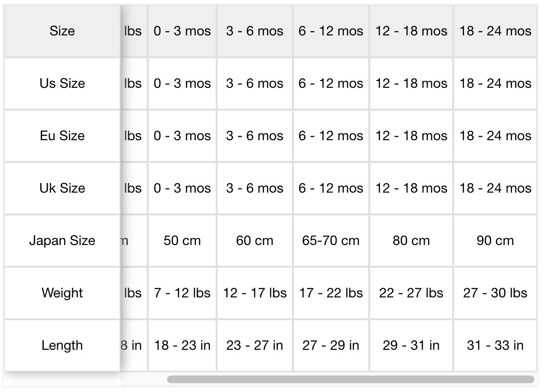The image size is (546, 392).
Task: Select the 31 - 33 in length cell
Action: pos(495,345)
